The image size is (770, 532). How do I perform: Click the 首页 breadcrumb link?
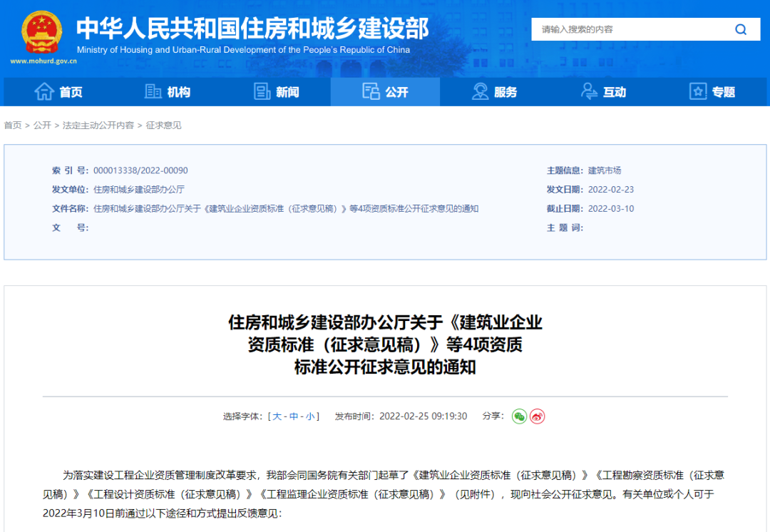click(13, 126)
